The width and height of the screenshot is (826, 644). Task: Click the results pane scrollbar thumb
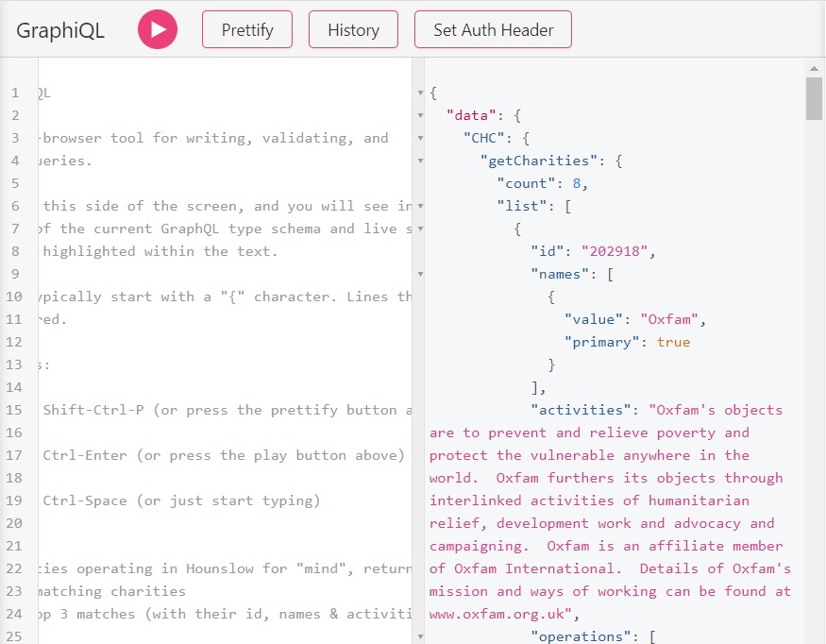814,99
